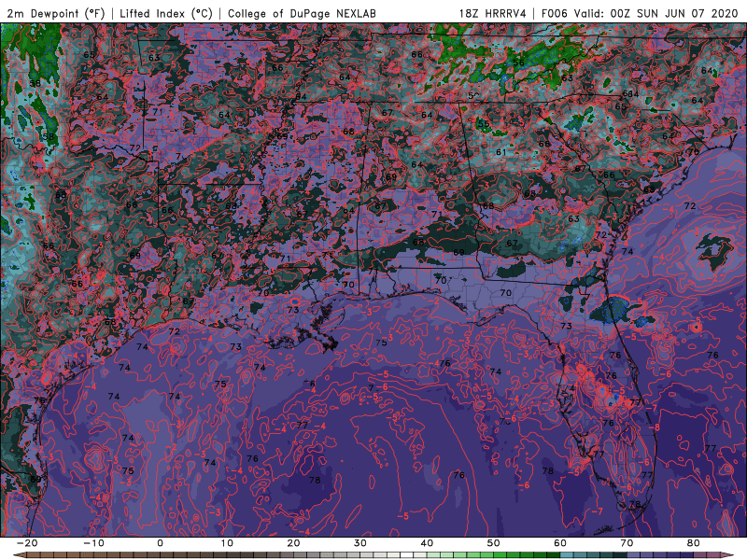Click the '60' label on the color scale
Image resolution: width=747 pixels, height=560 pixels.
pyautogui.click(x=560, y=543)
